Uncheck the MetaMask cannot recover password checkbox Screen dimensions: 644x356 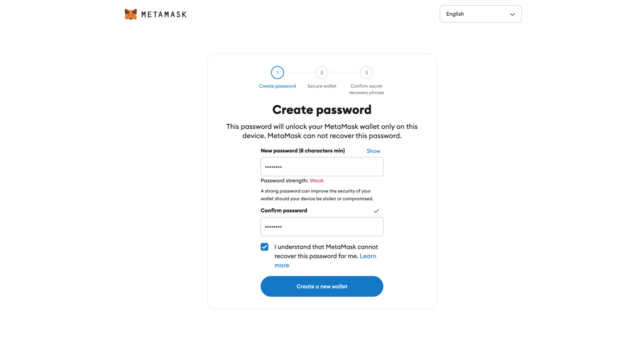[265, 247]
